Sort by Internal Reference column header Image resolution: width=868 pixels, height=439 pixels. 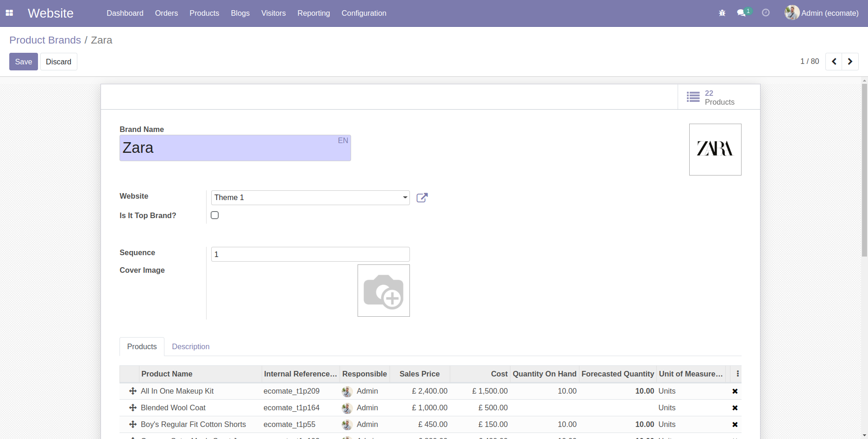[301, 374]
